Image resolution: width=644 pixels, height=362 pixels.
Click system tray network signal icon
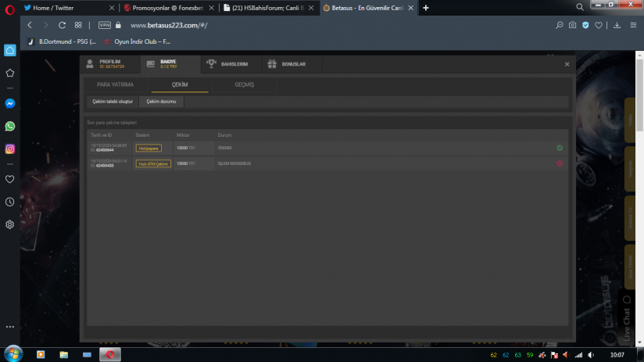coord(578,355)
